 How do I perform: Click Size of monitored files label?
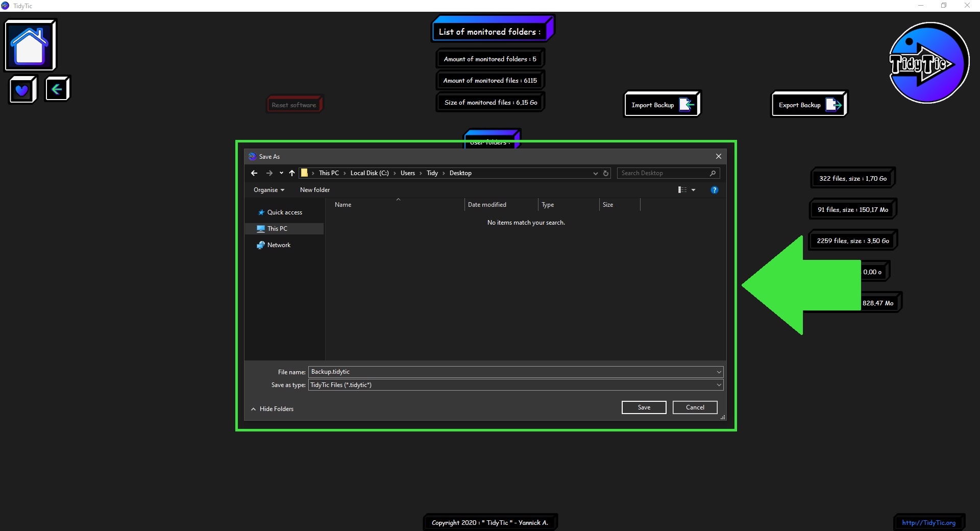click(490, 102)
